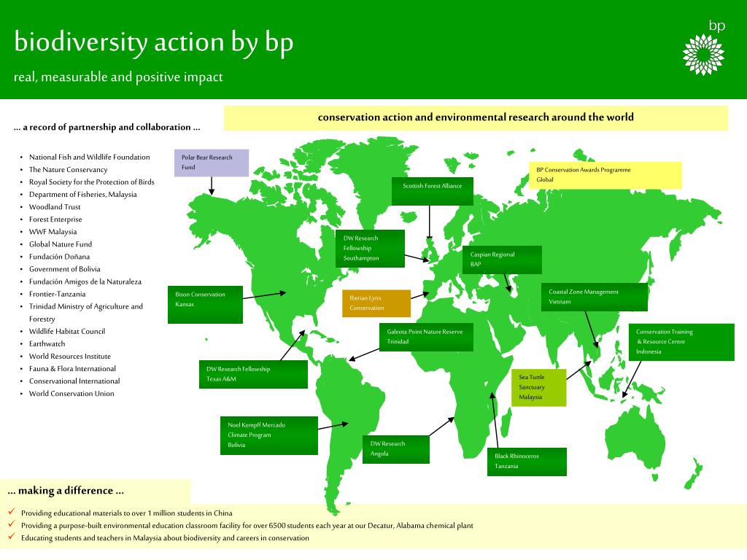This screenshot has height=560, width=747.
Task: Click the bp helios logo
Action: tap(703, 54)
